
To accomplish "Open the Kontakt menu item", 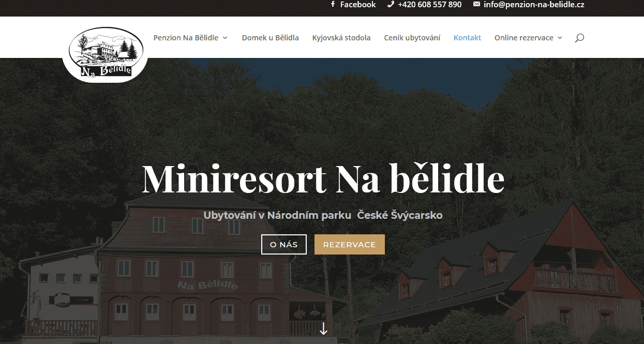I will 467,38.
